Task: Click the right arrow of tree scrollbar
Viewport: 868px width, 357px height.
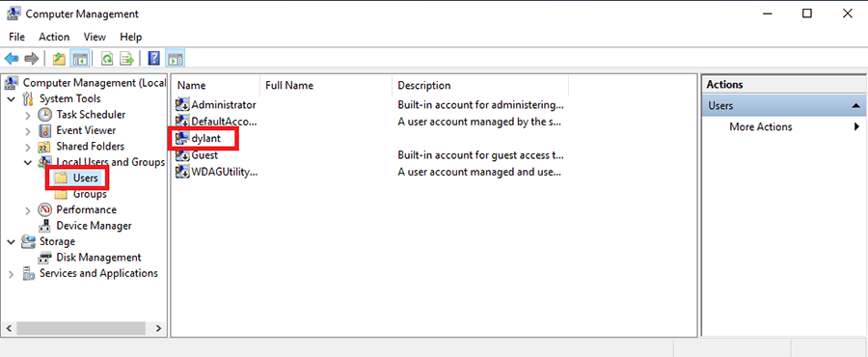Action: 158,328
